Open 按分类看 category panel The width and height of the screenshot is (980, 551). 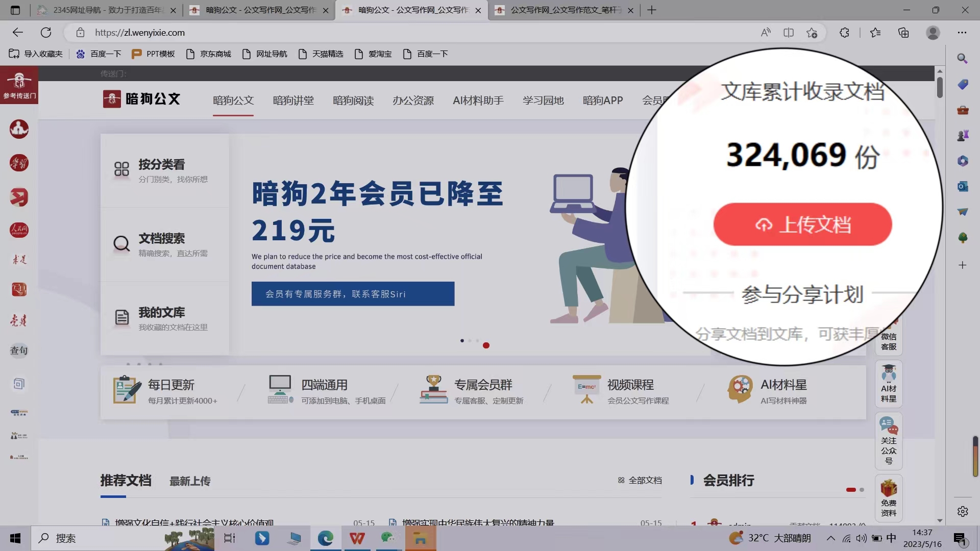(164, 170)
